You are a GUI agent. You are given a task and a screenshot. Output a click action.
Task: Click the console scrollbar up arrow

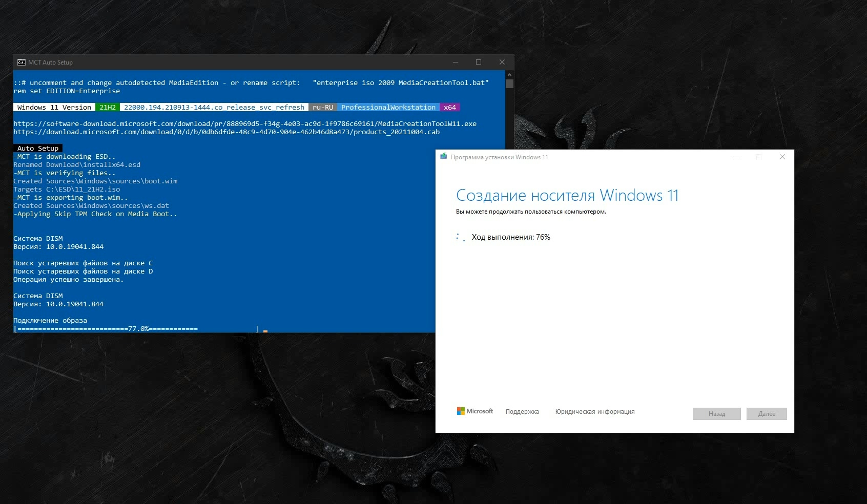[509, 75]
